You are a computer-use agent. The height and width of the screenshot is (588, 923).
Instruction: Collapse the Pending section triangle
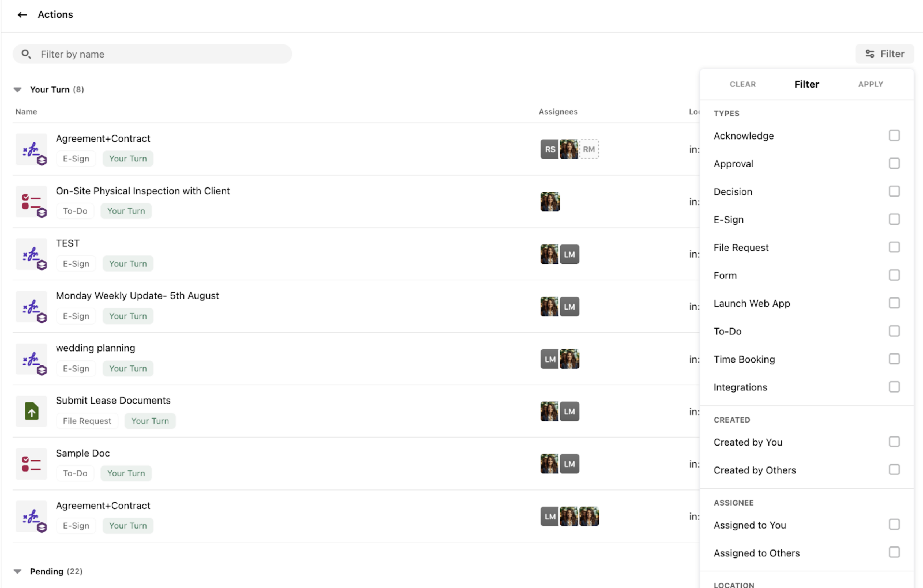pyautogui.click(x=18, y=571)
